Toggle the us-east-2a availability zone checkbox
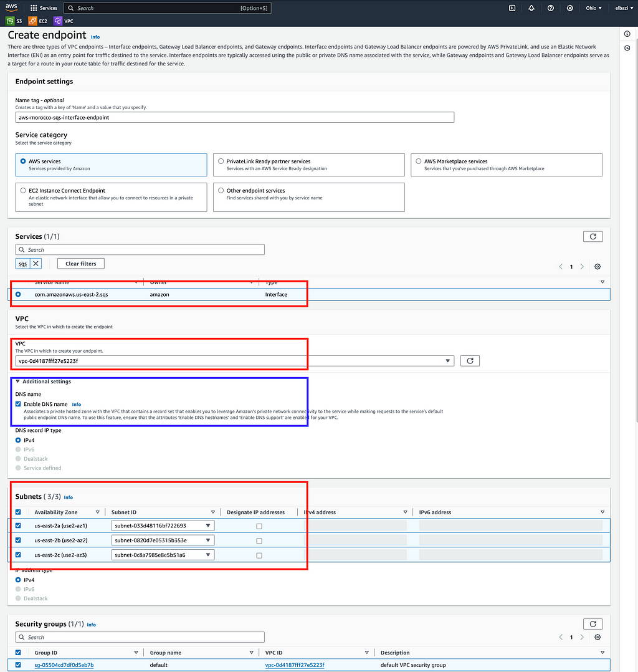This screenshot has width=638, height=672. 18,526
